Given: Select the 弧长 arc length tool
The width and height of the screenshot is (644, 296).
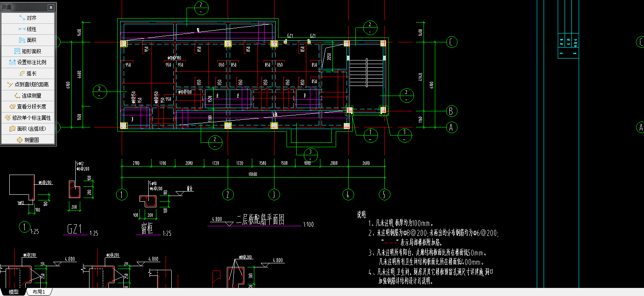Looking at the screenshot, I should [x=28, y=73].
